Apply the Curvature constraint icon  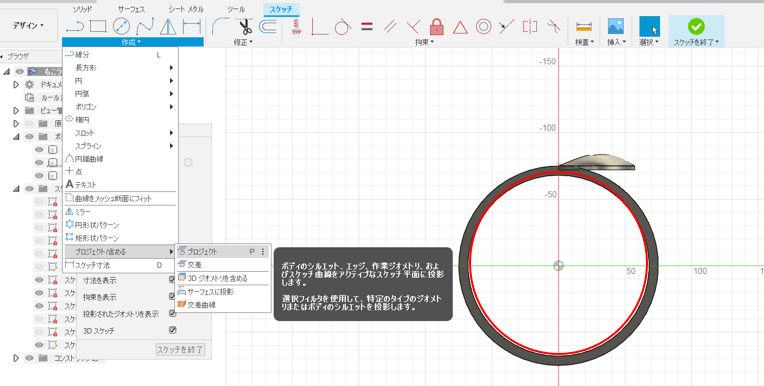point(553,26)
